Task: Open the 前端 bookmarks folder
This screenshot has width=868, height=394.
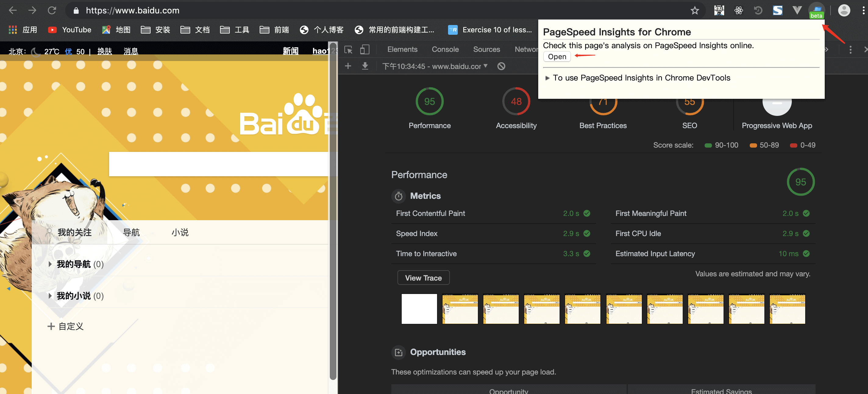Action: tap(274, 30)
